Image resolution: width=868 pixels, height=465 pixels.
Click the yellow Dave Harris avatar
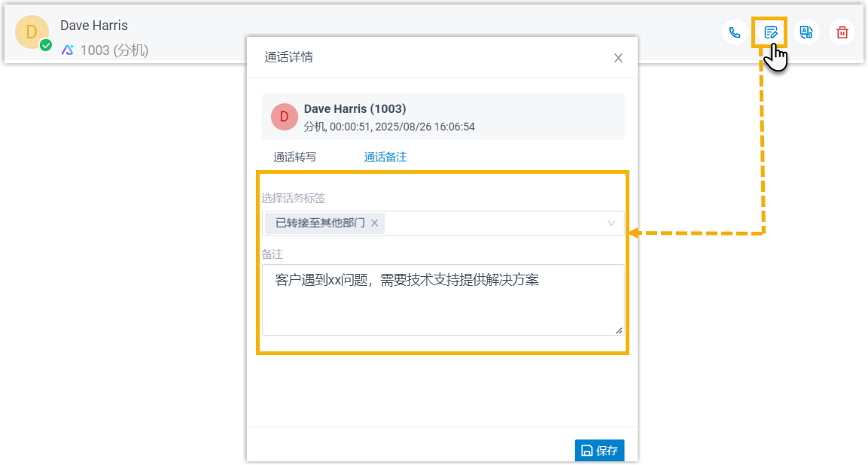pyautogui.click(x=32, y=32)
